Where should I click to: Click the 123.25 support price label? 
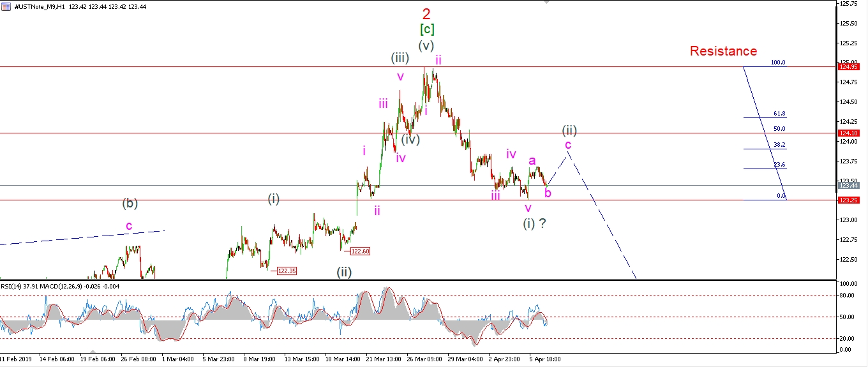tap(847, 200)
